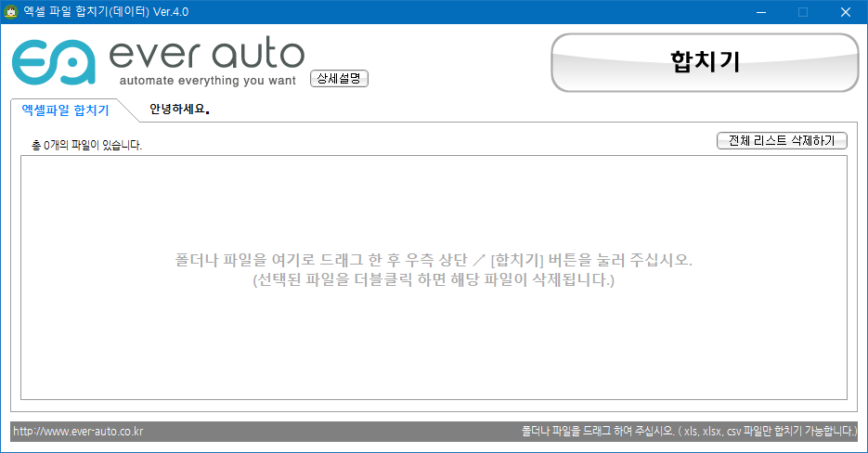This screenshot has height=453, width=868.
Task: Click the file drop list area
Action: (x=434, y=278)
